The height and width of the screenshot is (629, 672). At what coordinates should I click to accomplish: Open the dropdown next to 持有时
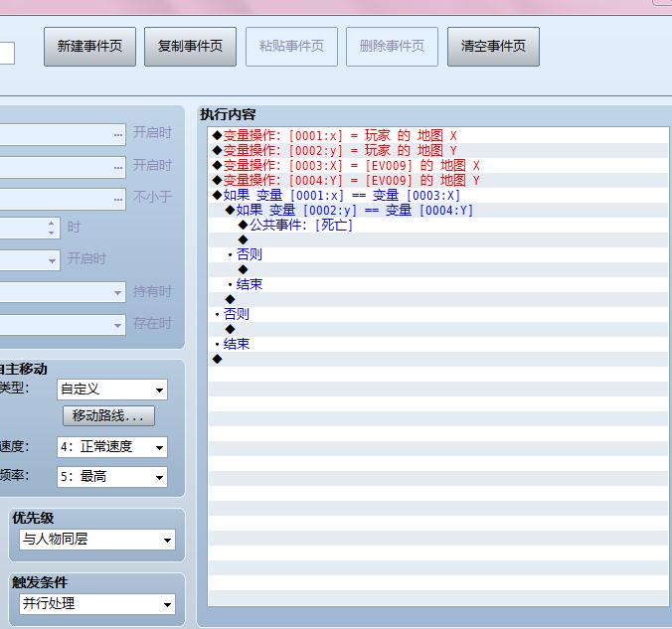point(63,292)
